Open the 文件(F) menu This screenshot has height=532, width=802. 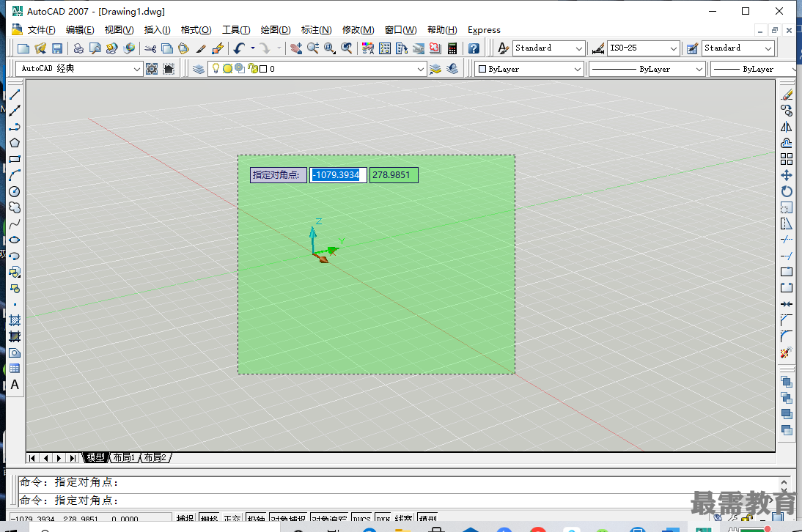(x=41, y=29)
